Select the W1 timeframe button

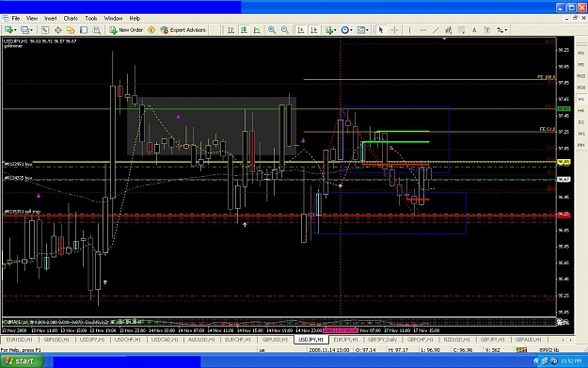tap(580, 134)
